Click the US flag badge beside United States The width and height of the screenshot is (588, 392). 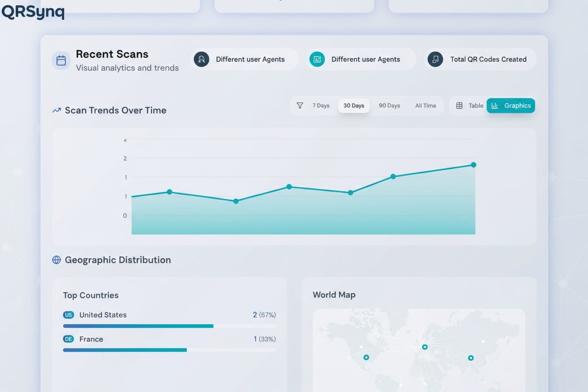coord(68,315)
